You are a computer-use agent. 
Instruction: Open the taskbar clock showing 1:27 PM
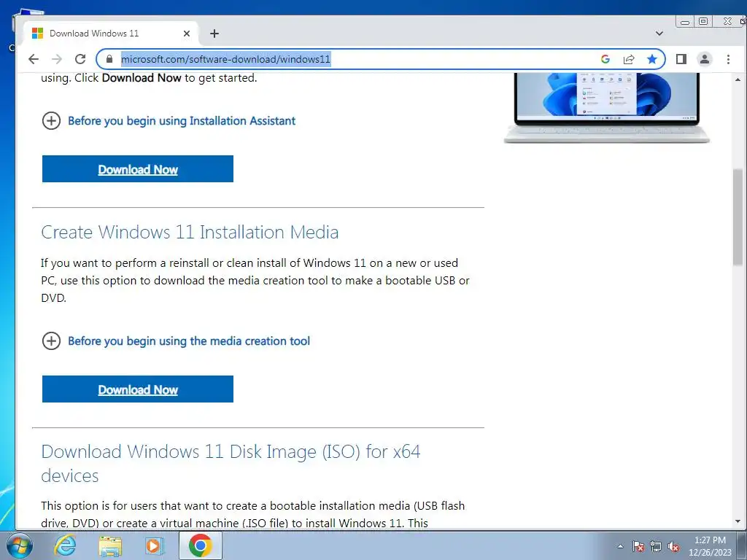710,546
